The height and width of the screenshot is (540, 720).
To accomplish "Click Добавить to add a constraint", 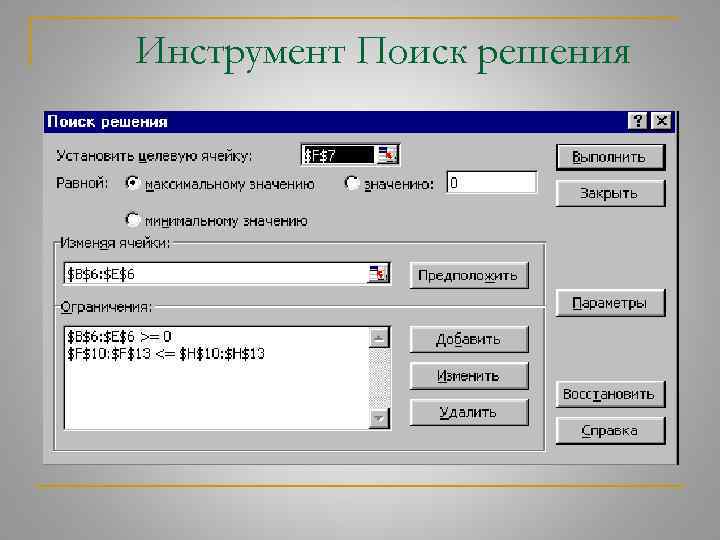I will pos(469,339).
